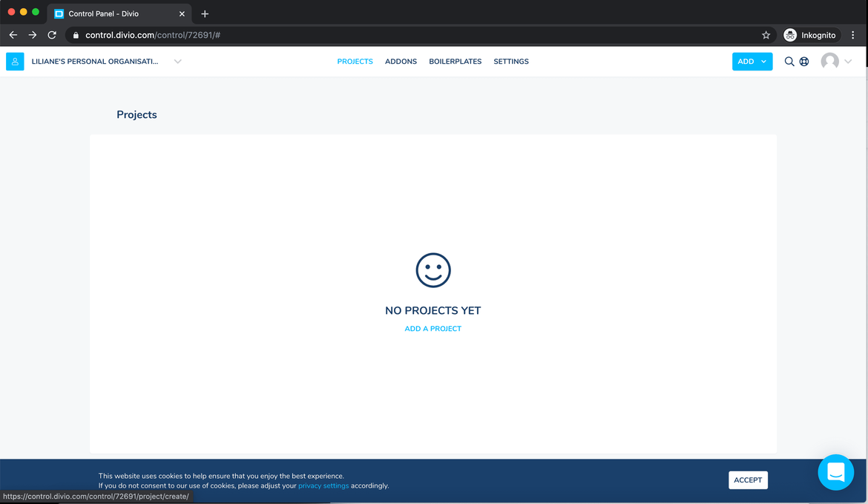
Task: Go back with browser back arrow
Action: click(x=13, y=35)
